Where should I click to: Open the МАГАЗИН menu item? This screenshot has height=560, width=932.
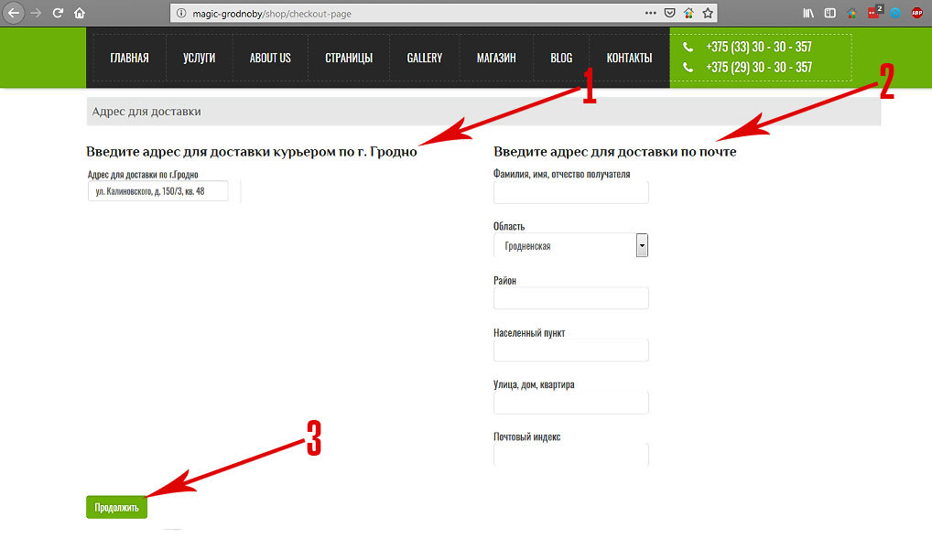coord(496,59)
